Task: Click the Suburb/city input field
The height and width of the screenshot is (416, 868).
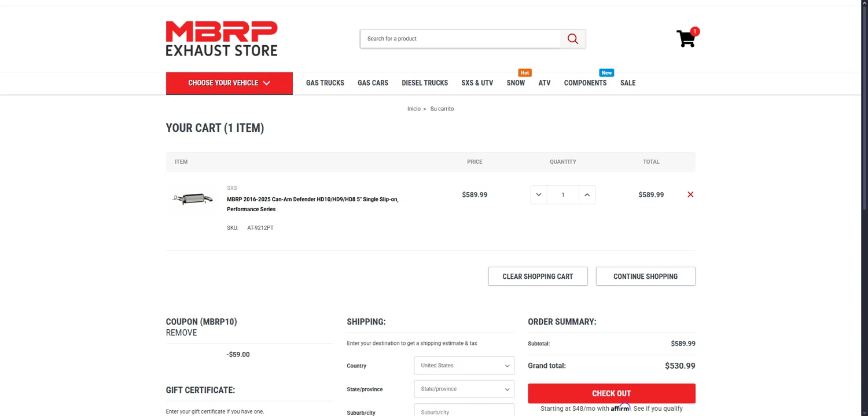Action: click(464, 410)
